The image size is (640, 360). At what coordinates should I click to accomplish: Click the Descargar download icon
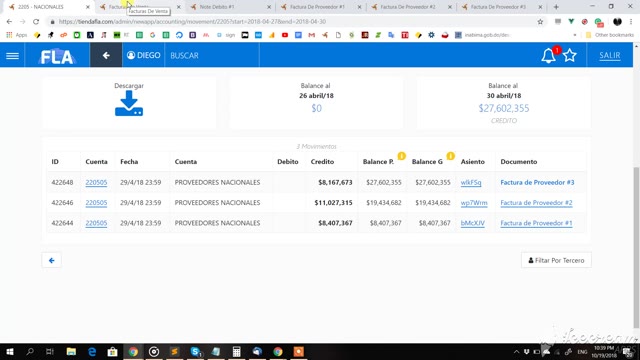tap(129, 103)
